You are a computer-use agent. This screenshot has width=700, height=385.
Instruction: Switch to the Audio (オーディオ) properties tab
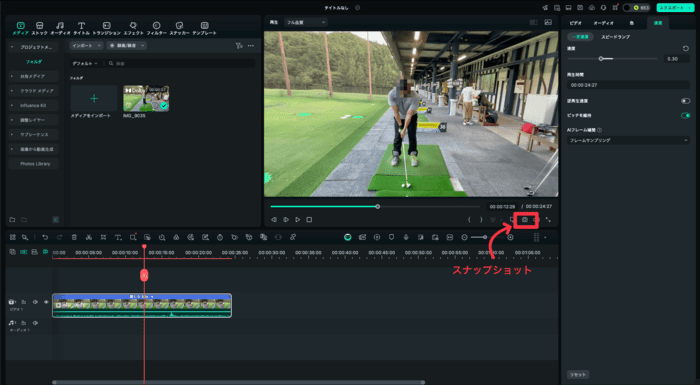pyautogui.click(x=603, y=23)
